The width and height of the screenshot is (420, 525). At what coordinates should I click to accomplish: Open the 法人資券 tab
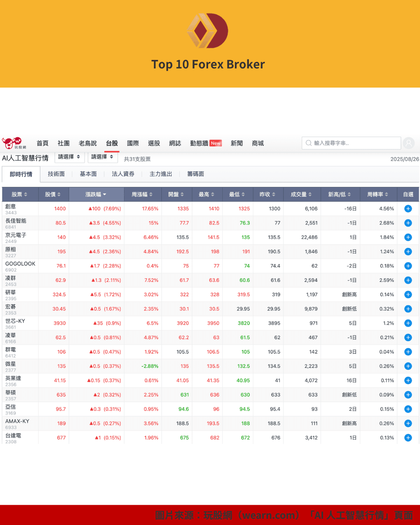click(123, 174)
